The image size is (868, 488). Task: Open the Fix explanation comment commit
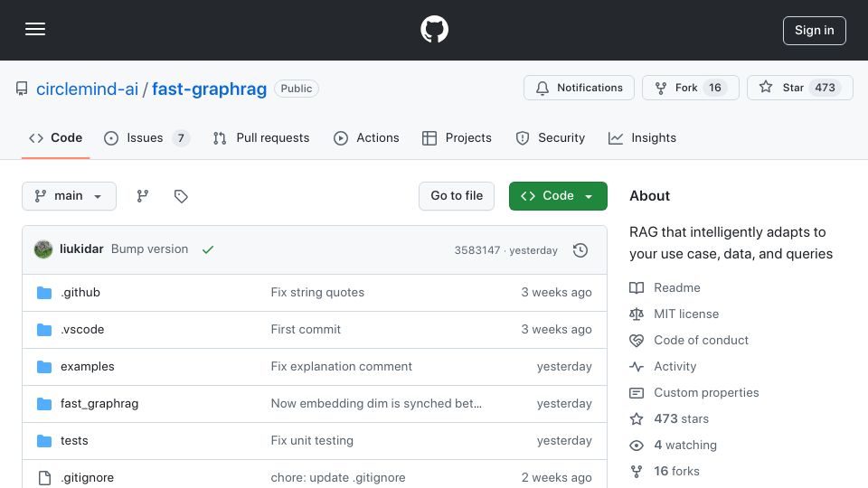pyautogui.click(x=342, y=366)
